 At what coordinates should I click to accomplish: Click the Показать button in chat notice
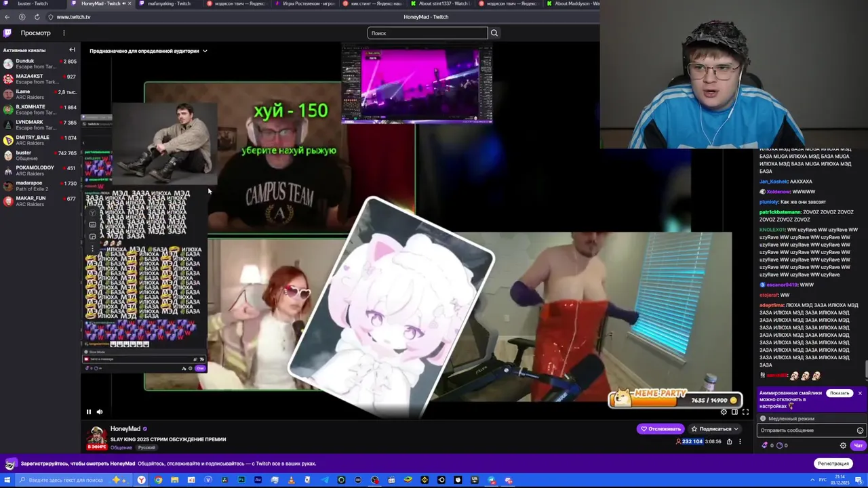pyautogui.click(x=840, y=393)
